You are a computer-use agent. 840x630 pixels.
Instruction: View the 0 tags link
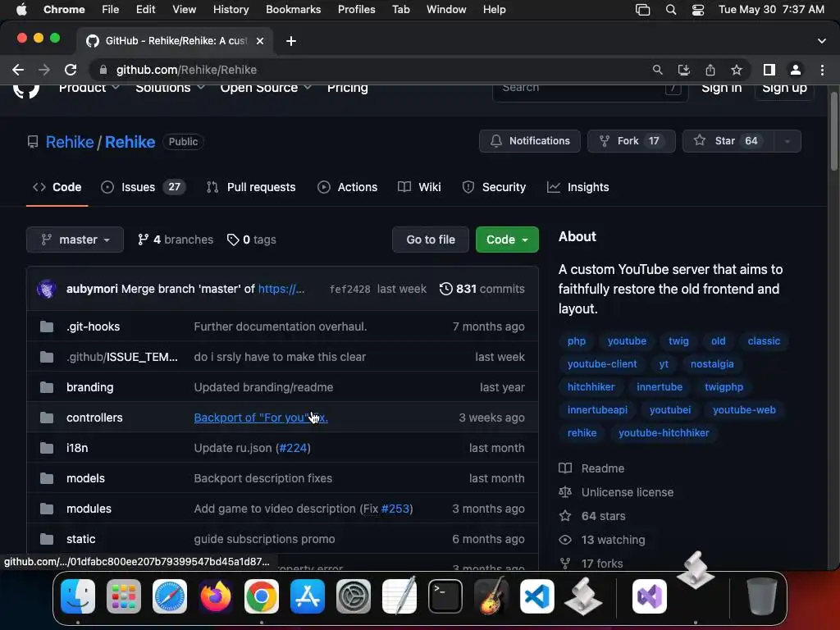[251, 240]
